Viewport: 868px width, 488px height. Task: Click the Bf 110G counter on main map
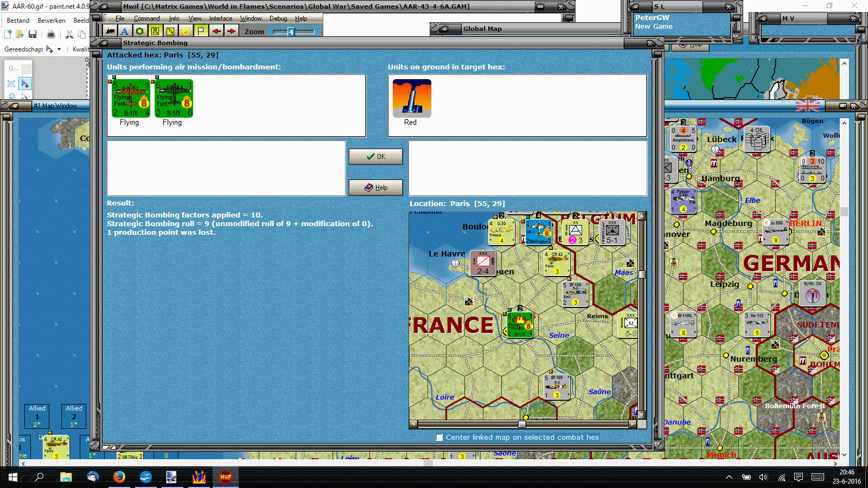point(683,325)
